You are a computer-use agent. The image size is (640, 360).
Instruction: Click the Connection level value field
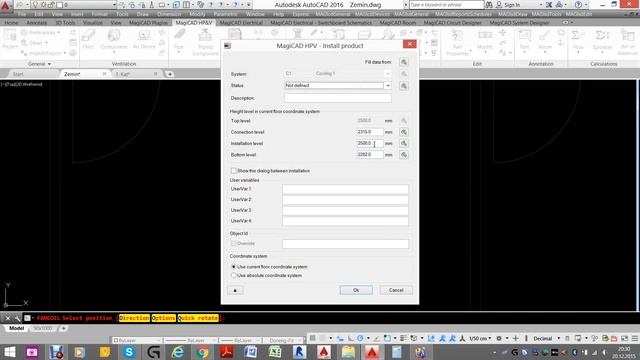click(369, 132)
